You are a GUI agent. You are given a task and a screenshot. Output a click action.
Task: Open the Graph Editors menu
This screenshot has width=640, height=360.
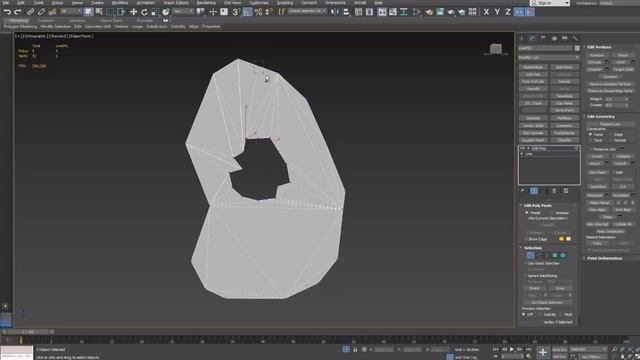pyautogui.click(x=176, y=3)
